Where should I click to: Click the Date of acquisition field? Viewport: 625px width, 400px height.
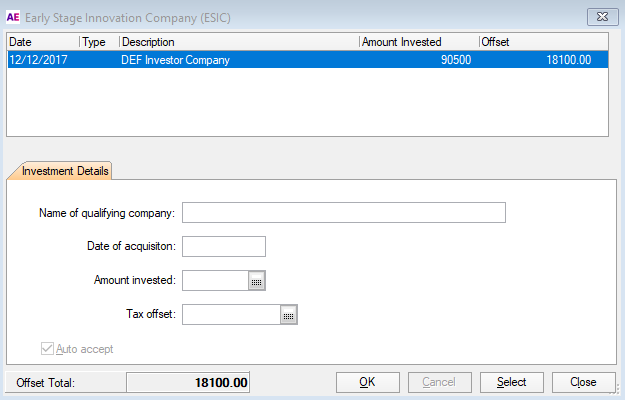[223, 247]
